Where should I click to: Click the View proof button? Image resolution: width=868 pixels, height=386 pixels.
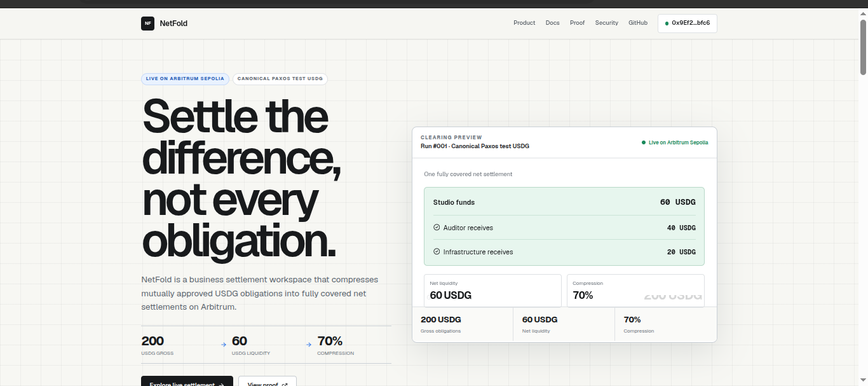268,381
